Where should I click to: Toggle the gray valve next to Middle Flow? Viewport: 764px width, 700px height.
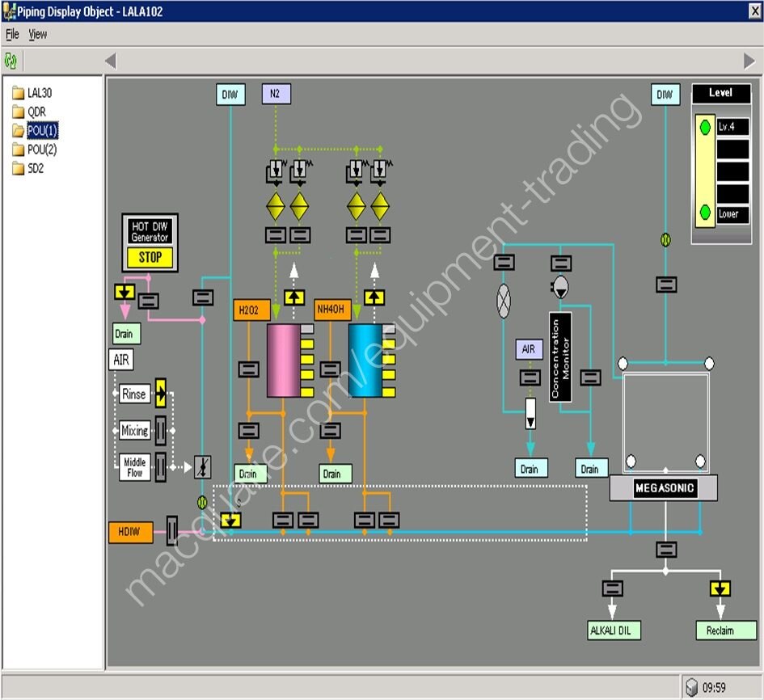click(x=161, y=467)
